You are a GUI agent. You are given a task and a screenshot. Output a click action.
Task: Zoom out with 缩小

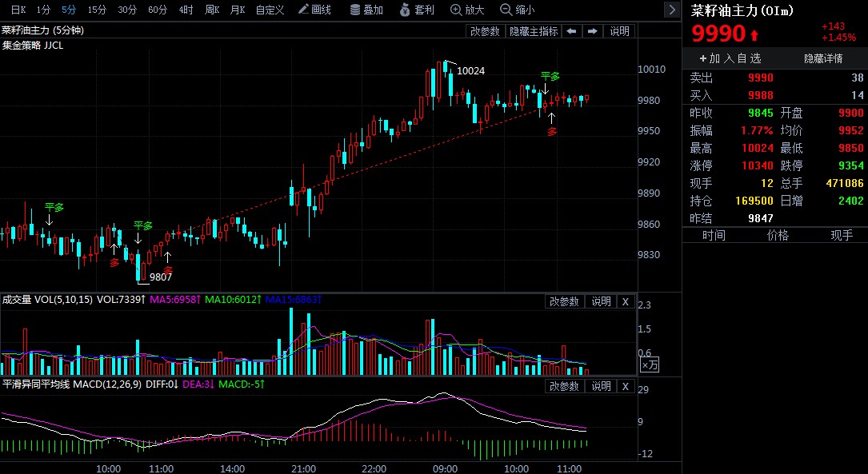518,10
